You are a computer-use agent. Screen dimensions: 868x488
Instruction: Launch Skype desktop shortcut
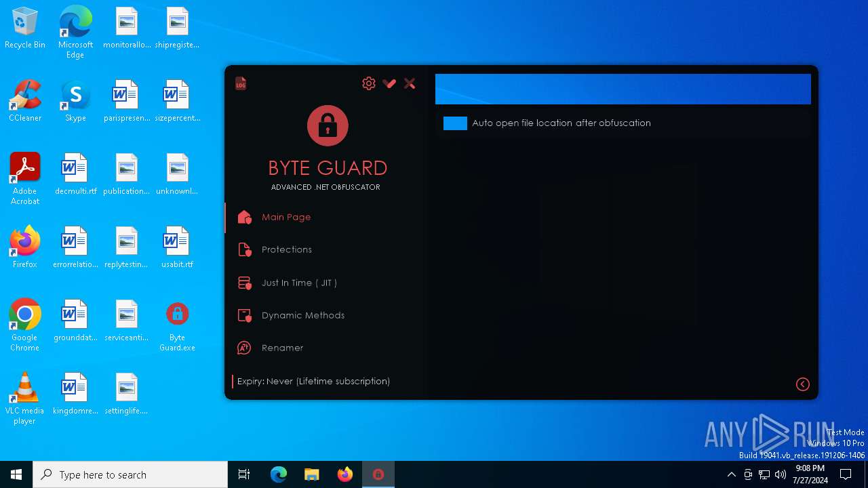click(75, 102)
